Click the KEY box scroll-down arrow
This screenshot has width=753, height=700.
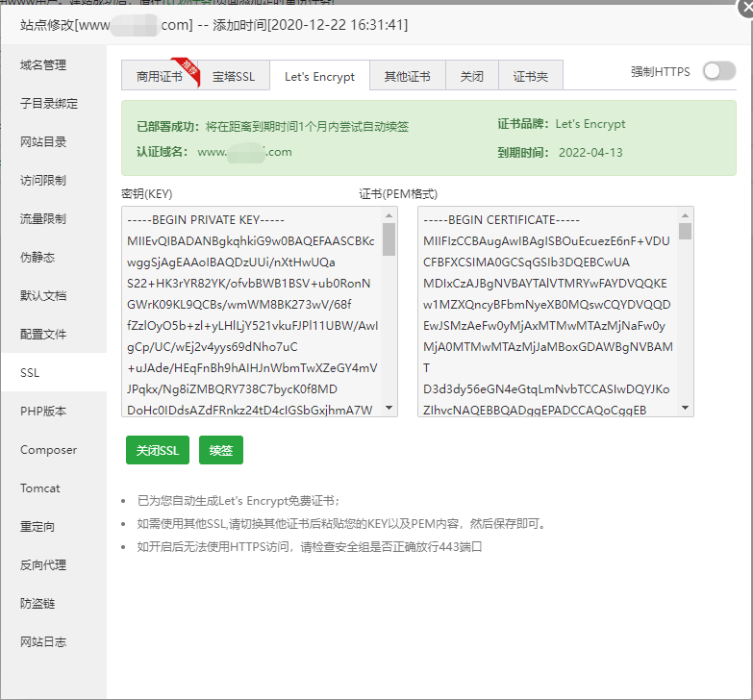389,408
